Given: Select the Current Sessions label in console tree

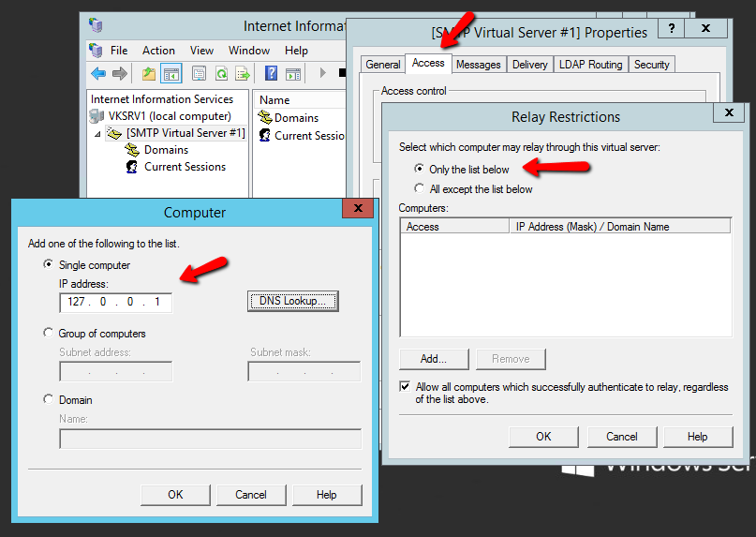Looking at the screenshot, I should tap(185, 167).
